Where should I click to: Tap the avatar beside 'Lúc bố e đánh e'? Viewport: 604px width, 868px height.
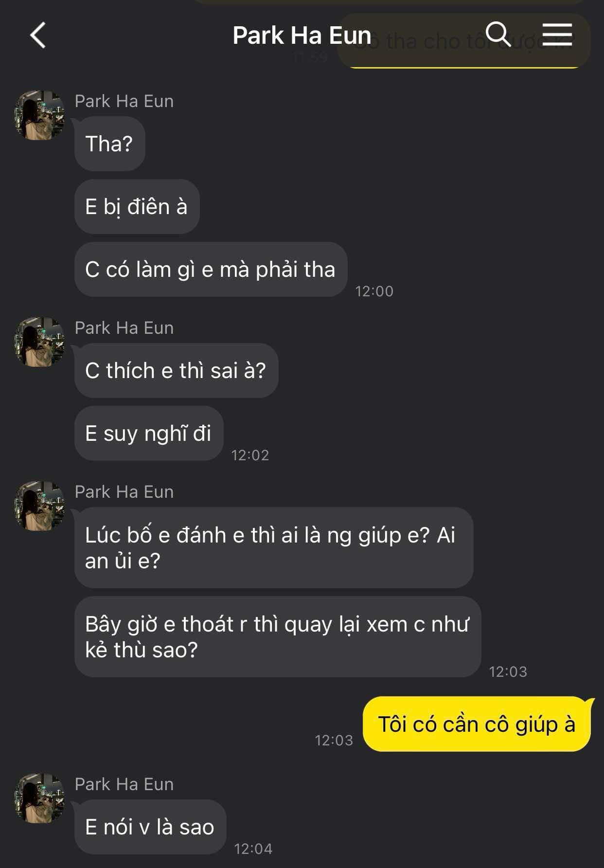pos(39,506)
